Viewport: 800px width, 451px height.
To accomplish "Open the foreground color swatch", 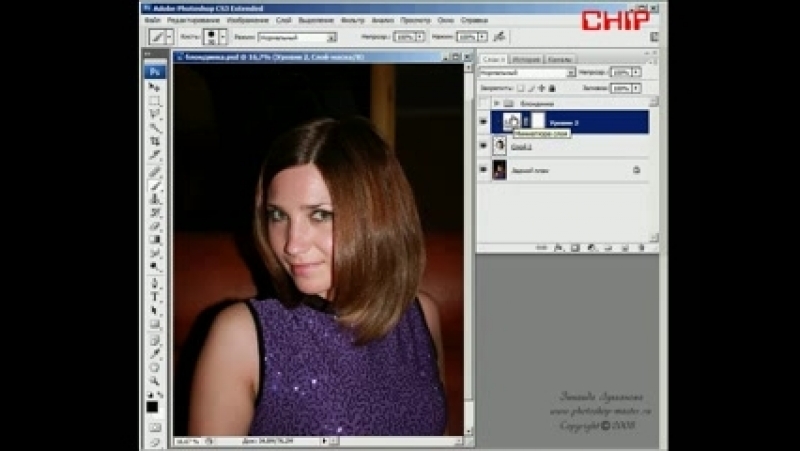I will pyautogui.click(x=152, y=407).
